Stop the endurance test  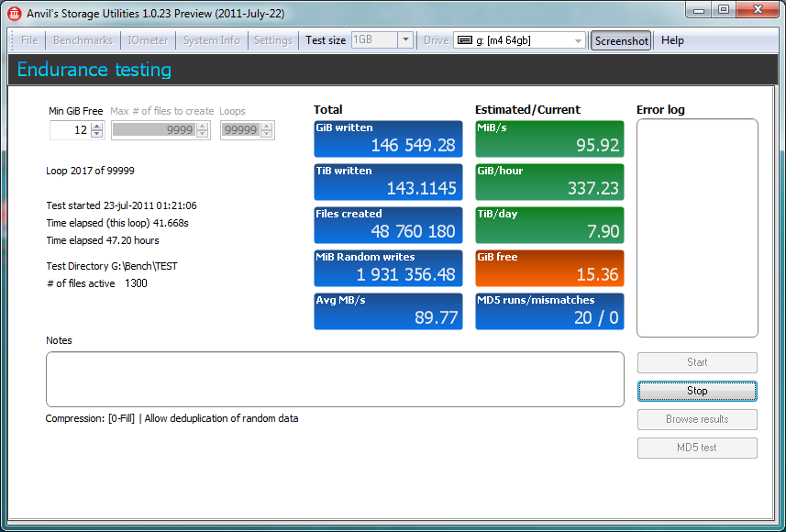697,391
